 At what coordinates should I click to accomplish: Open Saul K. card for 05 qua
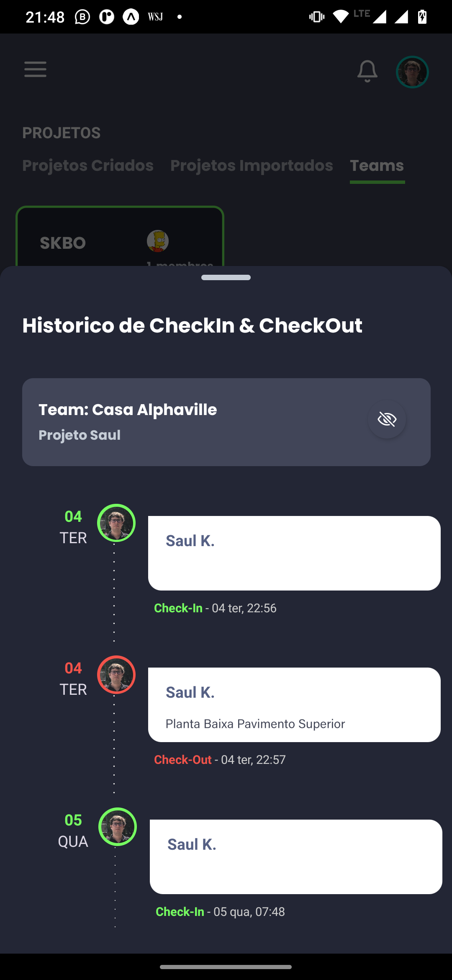pos(296,857)
